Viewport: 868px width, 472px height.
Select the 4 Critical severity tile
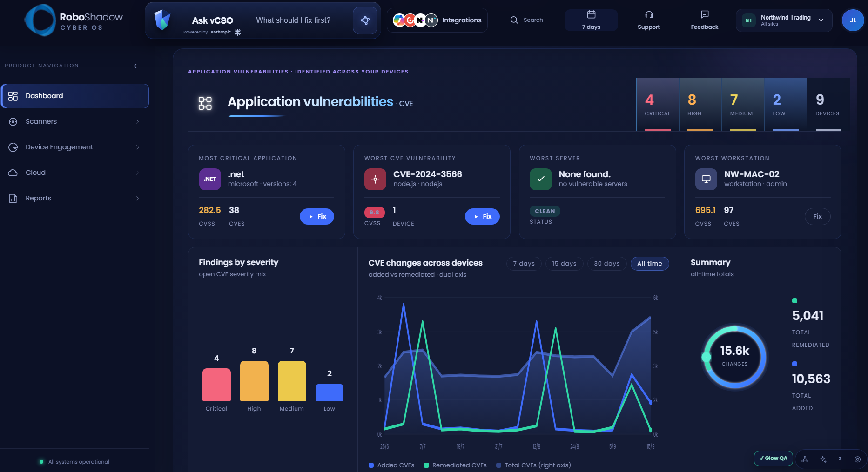[658, 105]
